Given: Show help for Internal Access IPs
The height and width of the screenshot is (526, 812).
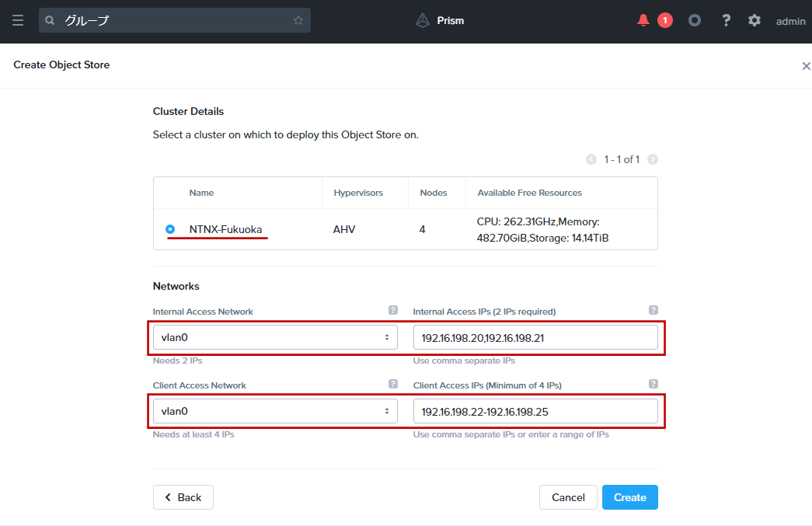Looking at the screenshot, I should tap(653, 310).
